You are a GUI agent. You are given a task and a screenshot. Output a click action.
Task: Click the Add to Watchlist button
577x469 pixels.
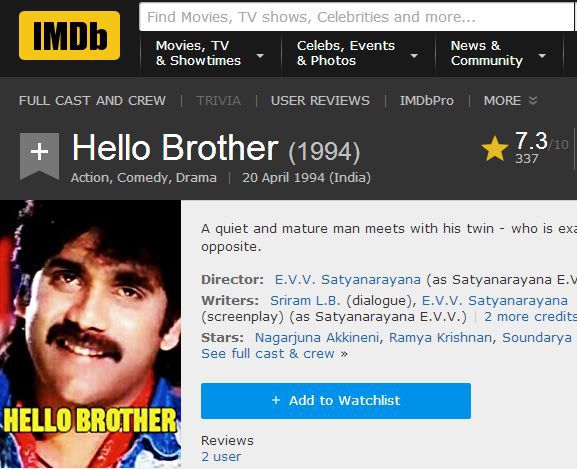336,401
